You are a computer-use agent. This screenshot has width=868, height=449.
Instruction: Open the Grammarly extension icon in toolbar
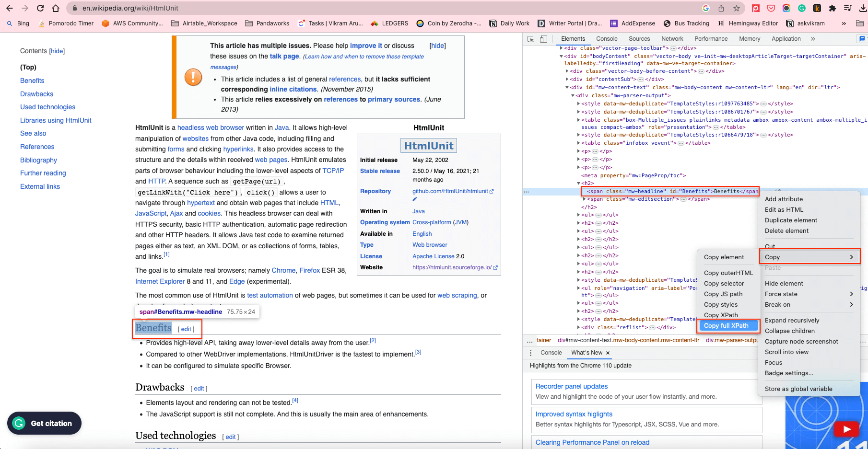pyautogui.click(x=802, y=8)
